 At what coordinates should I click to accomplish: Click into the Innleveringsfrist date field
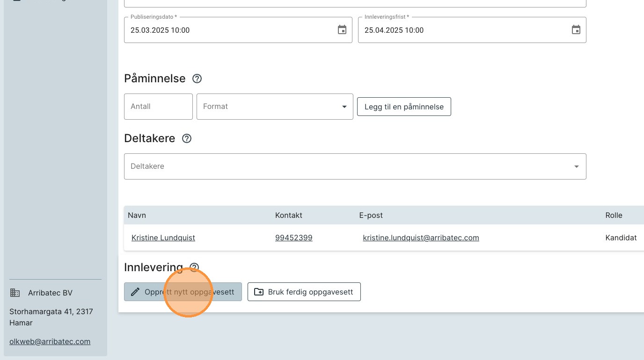[x=463, y=30]
